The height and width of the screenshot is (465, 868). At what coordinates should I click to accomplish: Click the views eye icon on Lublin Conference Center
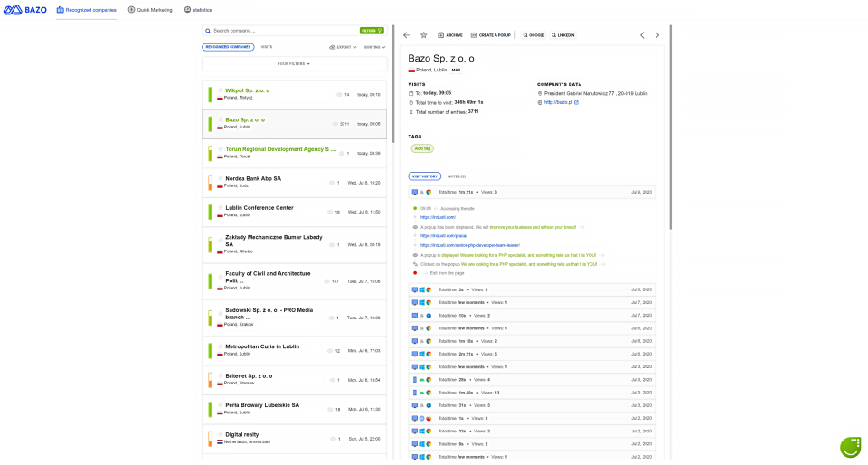pos(330,212)
